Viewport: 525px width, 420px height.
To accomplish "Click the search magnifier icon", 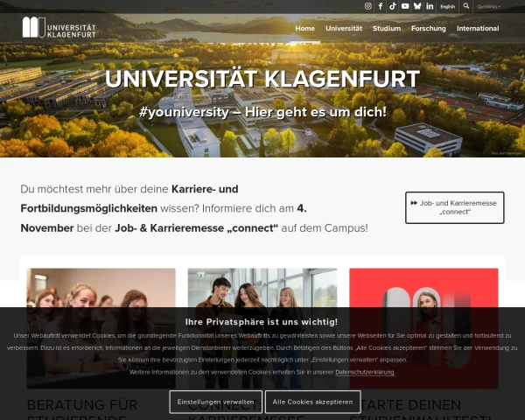I will point(466,6).
